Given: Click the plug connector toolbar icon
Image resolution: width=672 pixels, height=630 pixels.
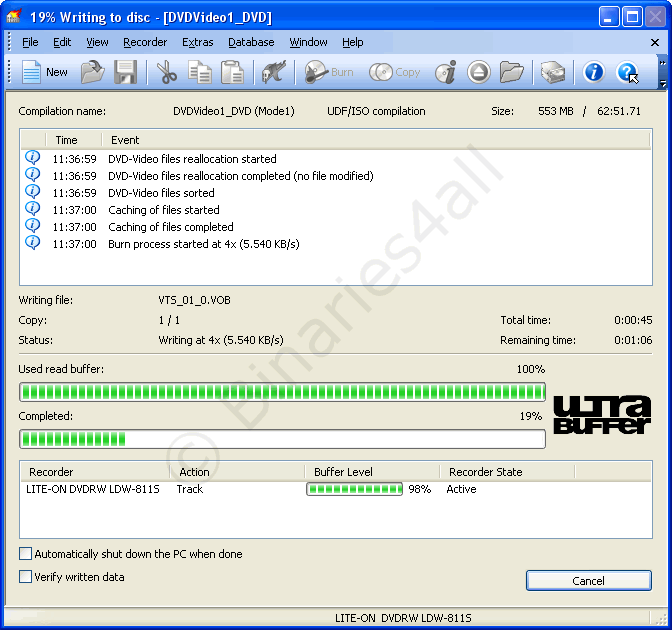Looking at the screenshot, I should tap(274, 72).
